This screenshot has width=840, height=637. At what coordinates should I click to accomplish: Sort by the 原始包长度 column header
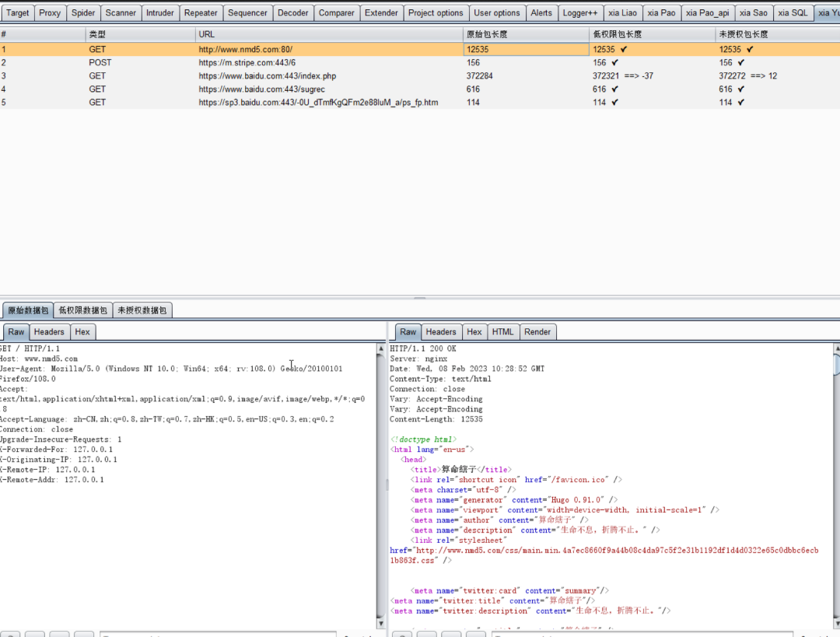[x=526, y=34]
